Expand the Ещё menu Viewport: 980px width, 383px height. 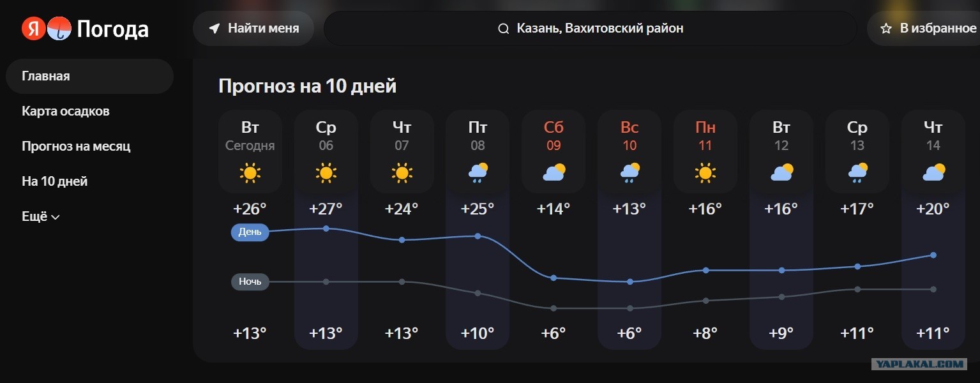click(41, 216)
